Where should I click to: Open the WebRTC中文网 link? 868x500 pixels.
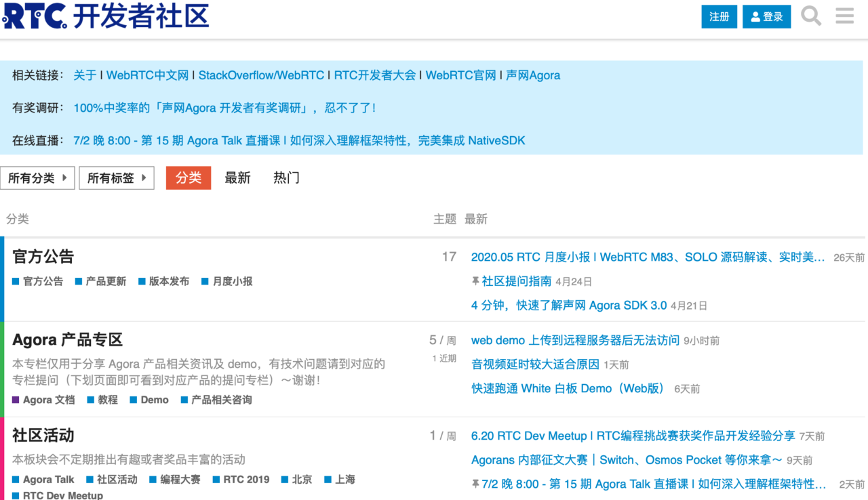[x=147, y=75]
